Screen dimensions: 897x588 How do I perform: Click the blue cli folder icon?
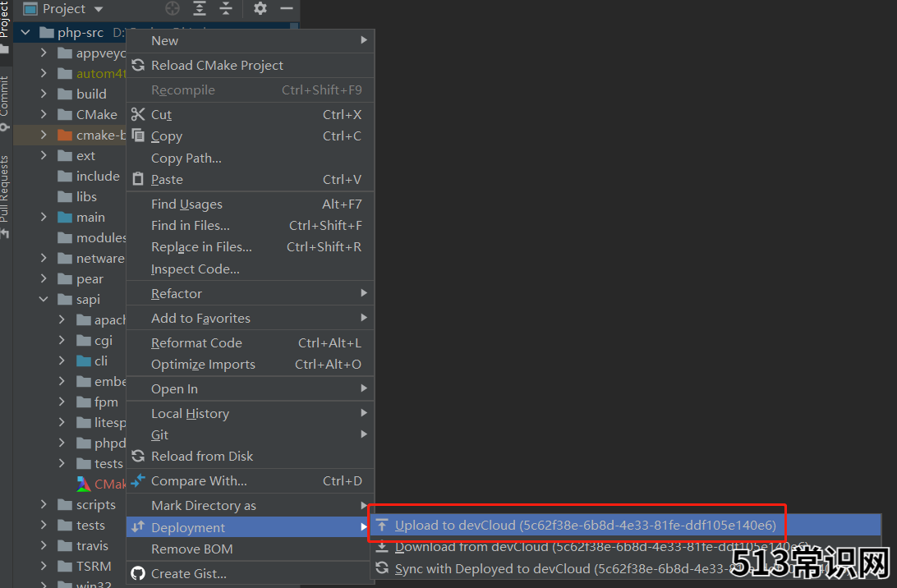pyautogui.click(x=84, y=361)
